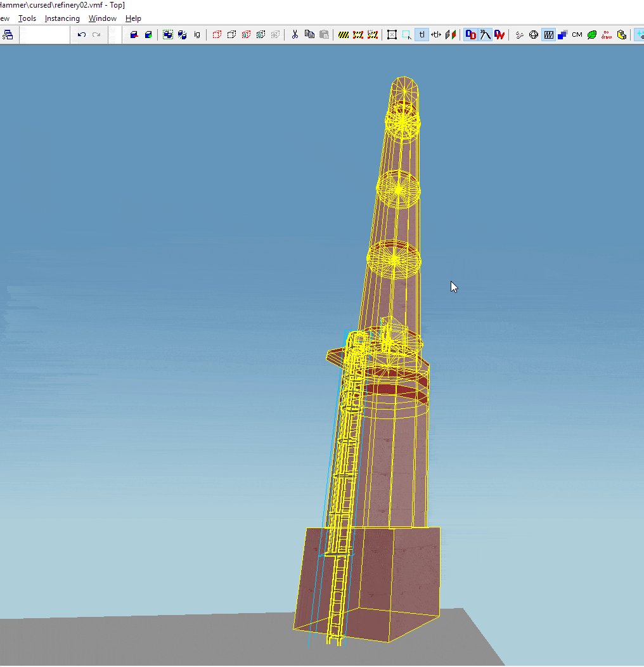644x667 pixels.
Task: Hide unselected objects with black dashed cube
Action: pos(231,34)
